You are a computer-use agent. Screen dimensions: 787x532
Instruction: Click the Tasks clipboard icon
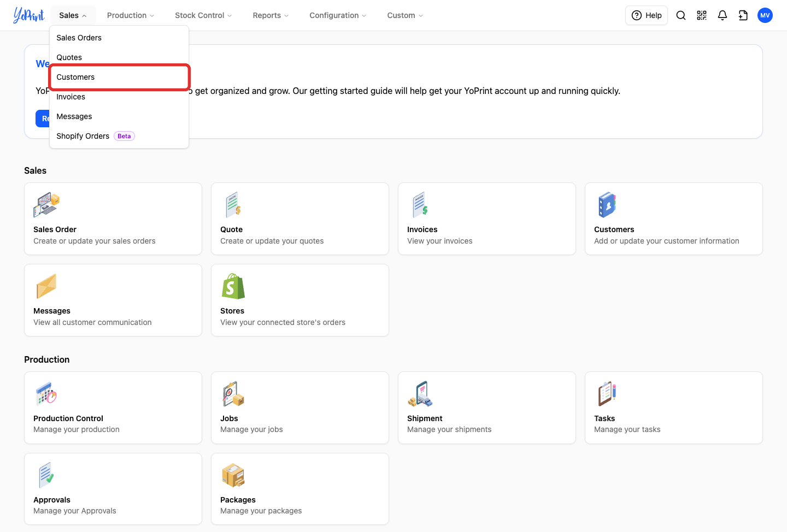[x=607, y=394]
